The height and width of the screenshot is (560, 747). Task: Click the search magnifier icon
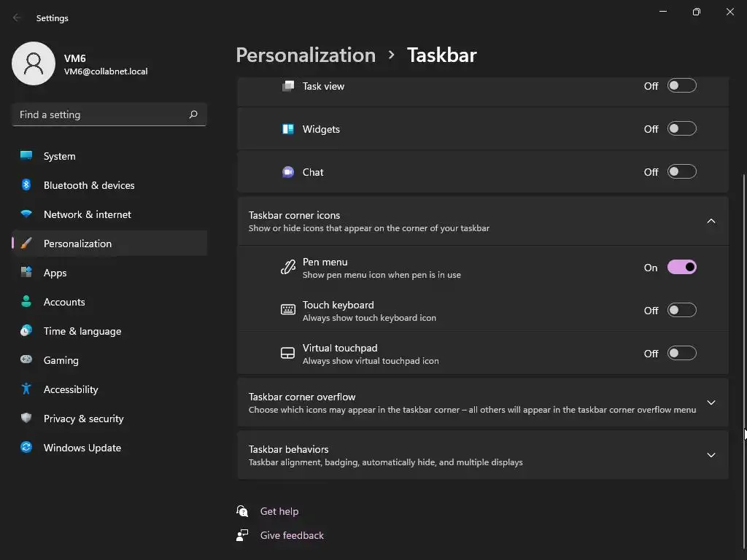(193, 114)
